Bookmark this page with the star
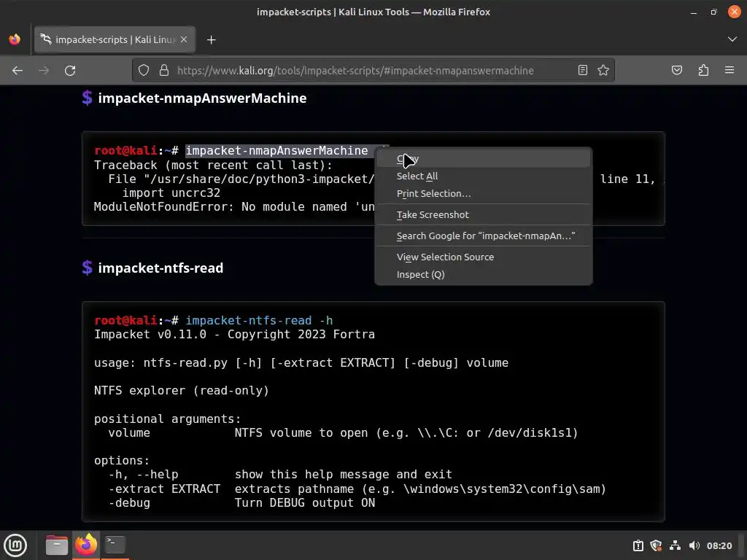Screen dimensions: 747x560 pyautogui.click(x=603, y=71)
